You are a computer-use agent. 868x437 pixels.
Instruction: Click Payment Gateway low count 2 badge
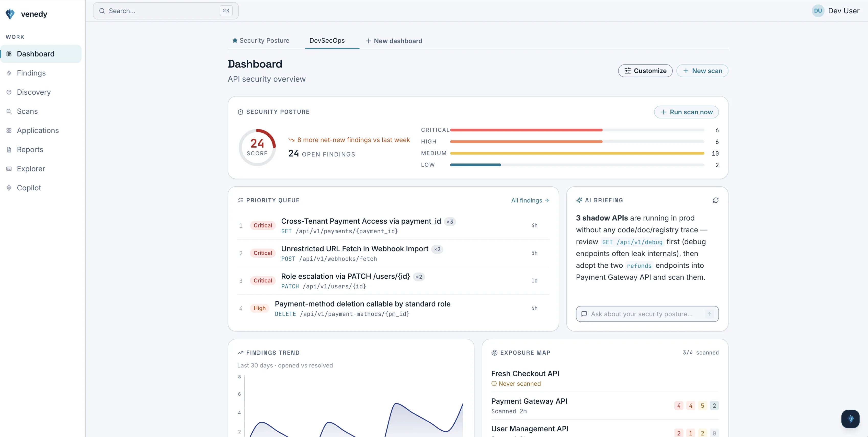714,406
